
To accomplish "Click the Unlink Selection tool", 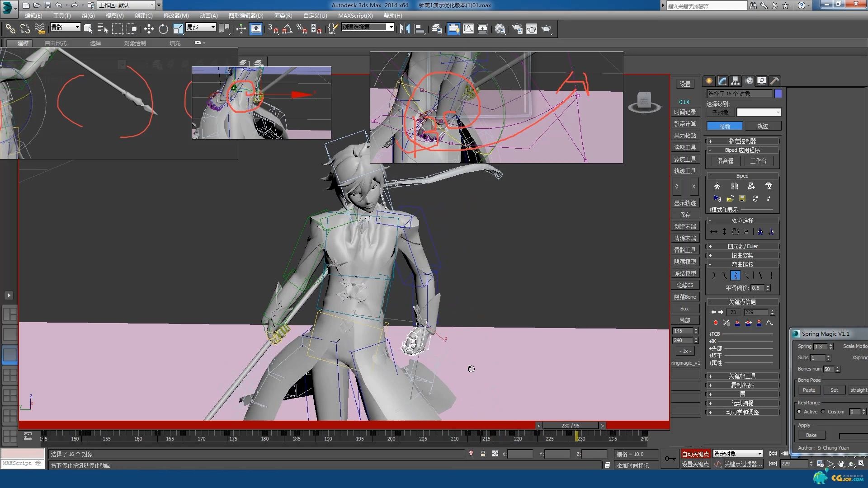I will 25,29.
